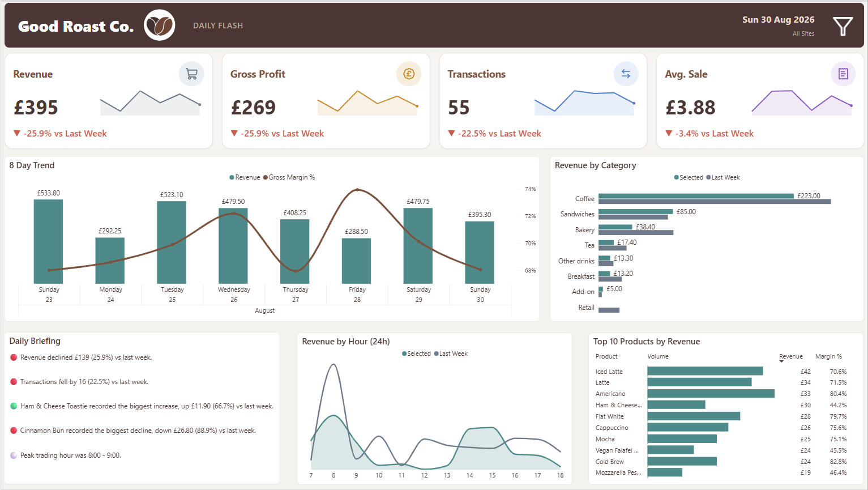Select the Friday 28 bar labeled £288.50

coord(357,261)
